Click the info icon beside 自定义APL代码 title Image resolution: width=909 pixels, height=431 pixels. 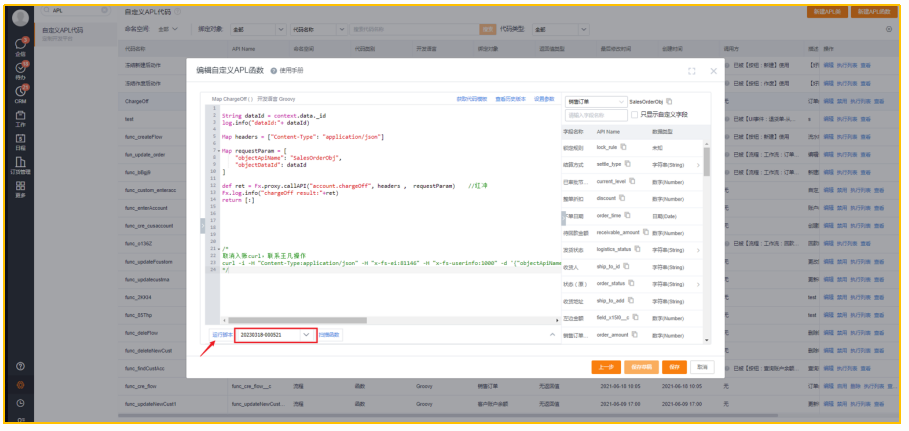click(x=177, y=12)
